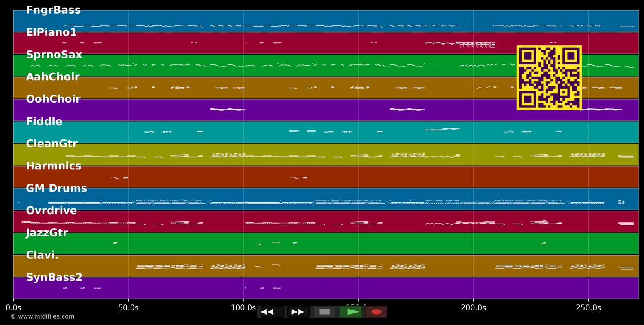Click the yellow QR code
The width and height of the screenshot is (644, 325).
[549, 78]
